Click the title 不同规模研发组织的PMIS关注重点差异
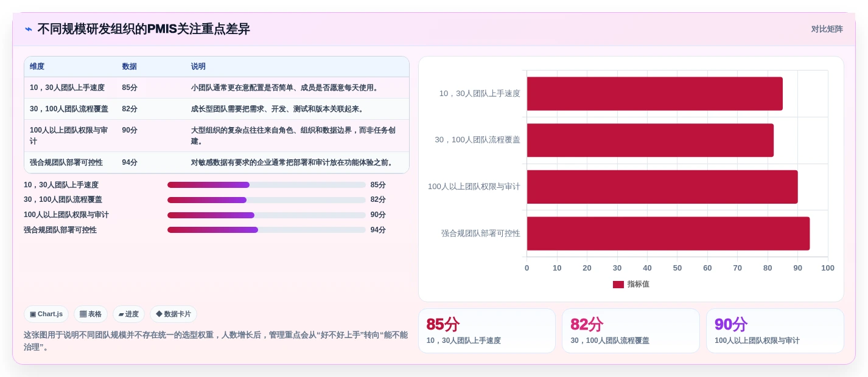Viewport: 868px width, 377px height. (x=144, y=29)
